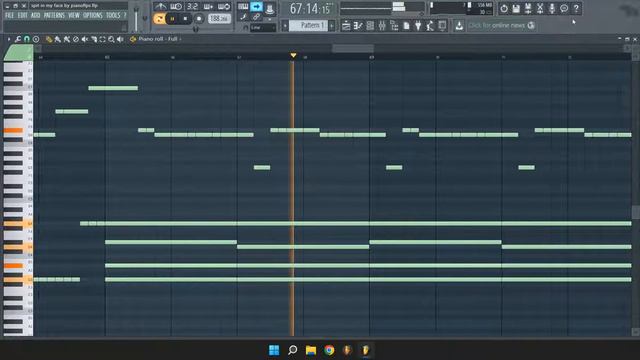Viewport: 640px width, 360px height.
Task: Open the piano roll wrench tools menu
Action: (18, 39)
